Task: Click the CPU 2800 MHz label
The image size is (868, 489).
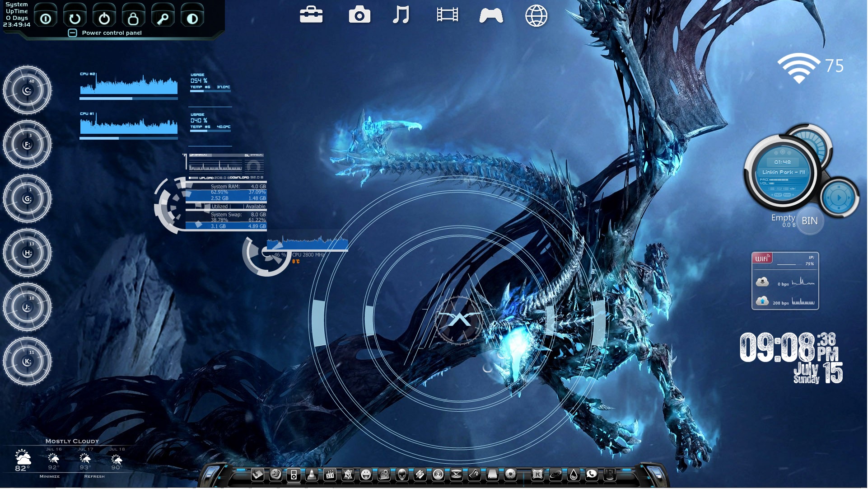Action: [308, 255]
